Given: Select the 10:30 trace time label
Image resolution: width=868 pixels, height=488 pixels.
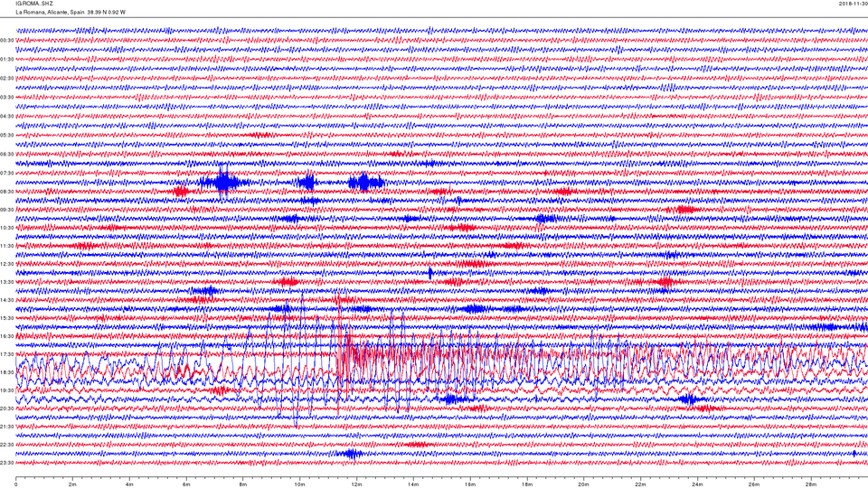Looking at the screenshot, I should tap(6, 228).
